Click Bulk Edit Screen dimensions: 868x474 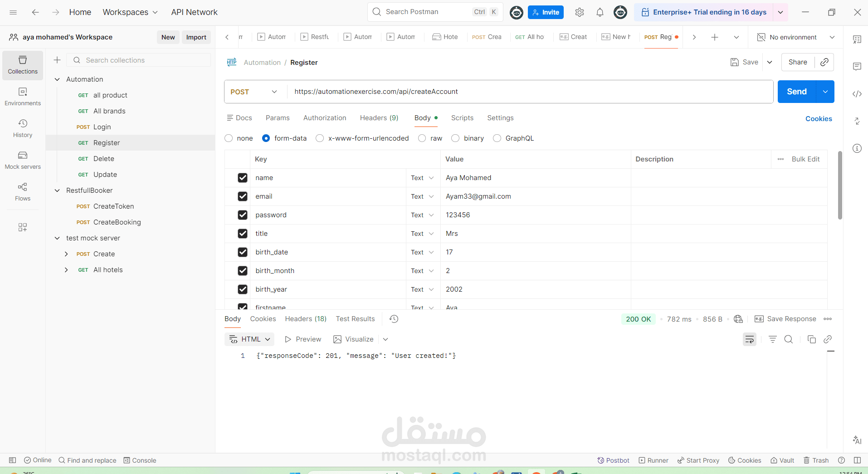pos(805,159)
